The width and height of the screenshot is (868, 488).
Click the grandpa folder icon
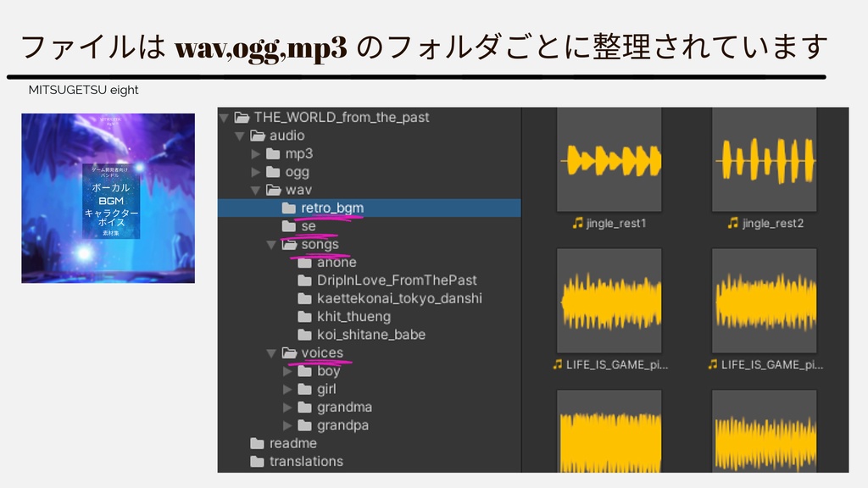point(304,424)
